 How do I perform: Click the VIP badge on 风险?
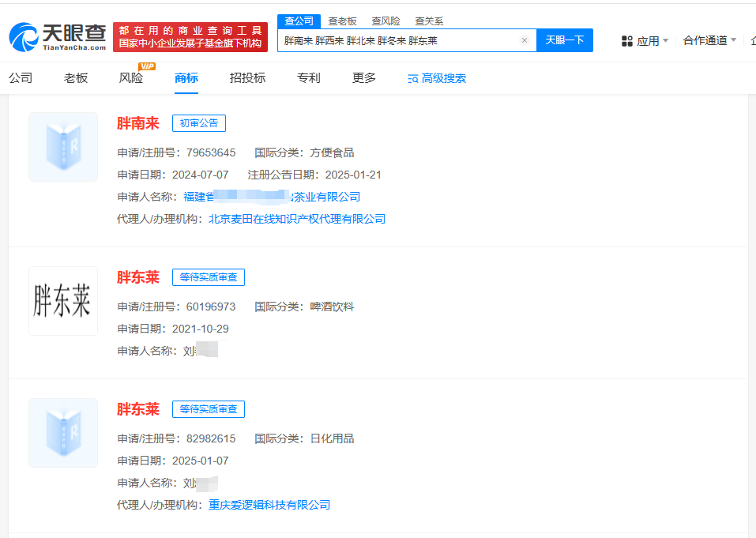pyautogui.click(x=147, y=66)
